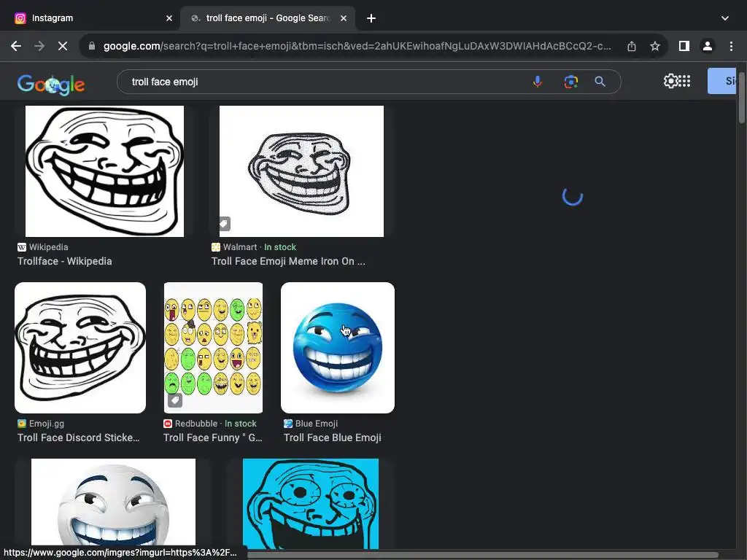Switch to the Instagram tab

(90, 18)
